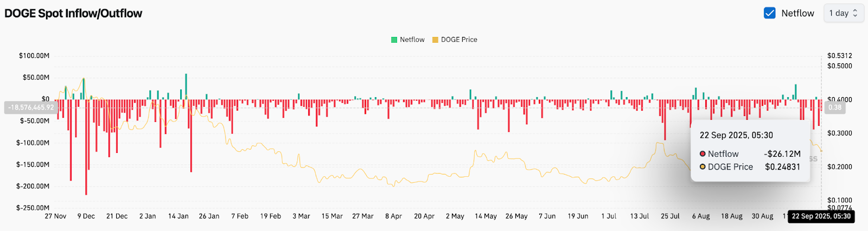Viewport: 868px width, 231px height.
Task: Click the tallest green bar near 14 Jan
Action: coord(186,87)
